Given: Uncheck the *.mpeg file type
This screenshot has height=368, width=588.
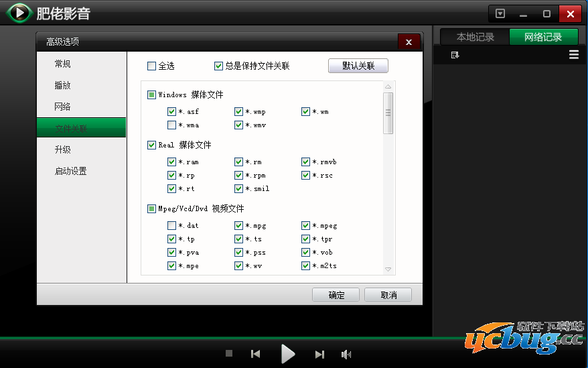Looking at the screenshot, I should [x=305, y=226].
